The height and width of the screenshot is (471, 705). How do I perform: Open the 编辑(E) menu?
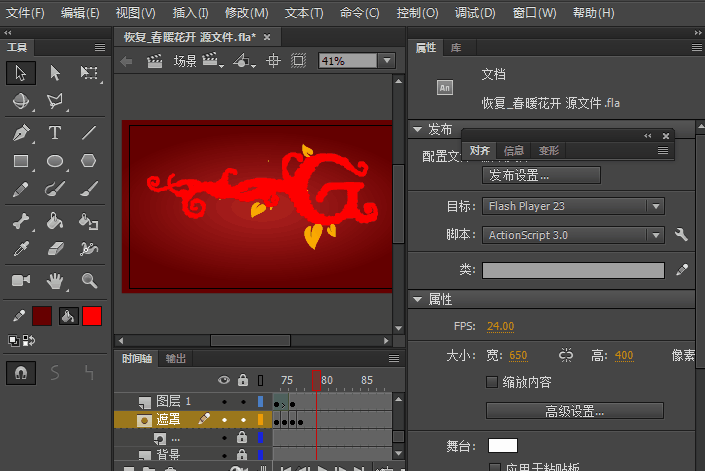coord(80,13)
